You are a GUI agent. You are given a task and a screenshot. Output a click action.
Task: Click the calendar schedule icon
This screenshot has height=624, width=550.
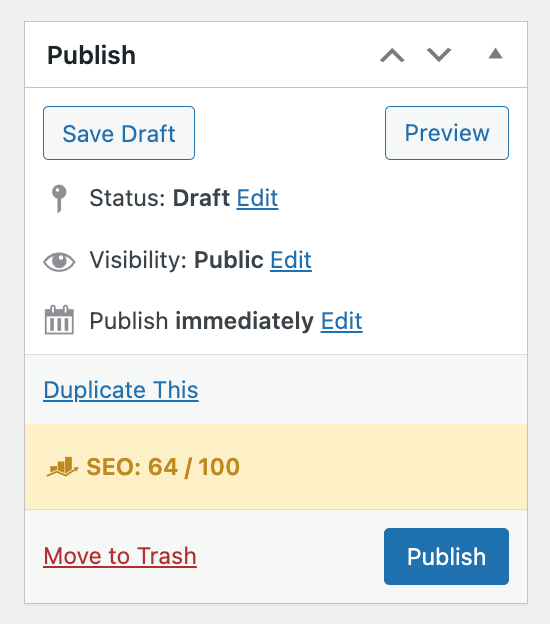click(59, 320)
